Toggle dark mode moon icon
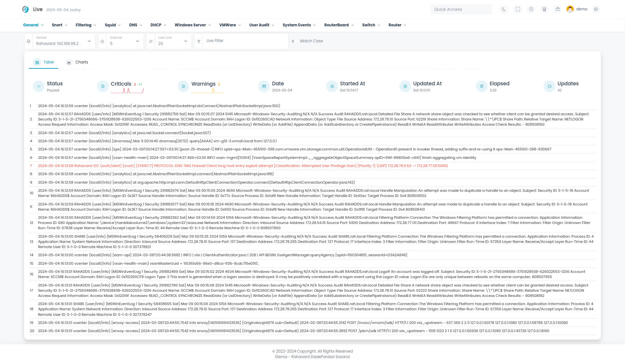This screenshot has height=364, width=625. point(504,9)
